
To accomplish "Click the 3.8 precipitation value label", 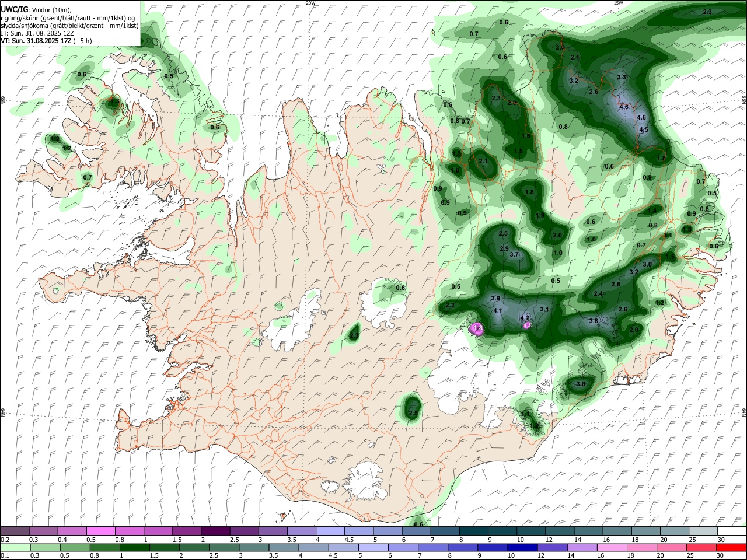I will tap(594, 321).
